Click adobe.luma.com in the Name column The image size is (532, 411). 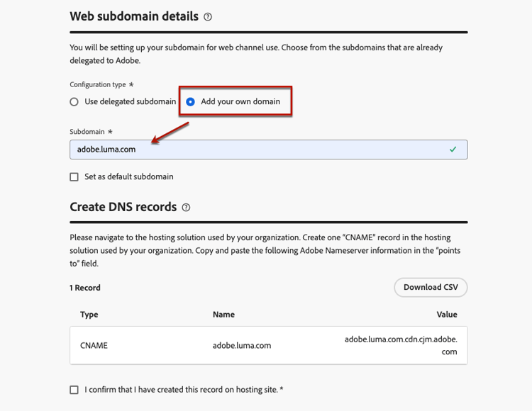click(242, 346)
